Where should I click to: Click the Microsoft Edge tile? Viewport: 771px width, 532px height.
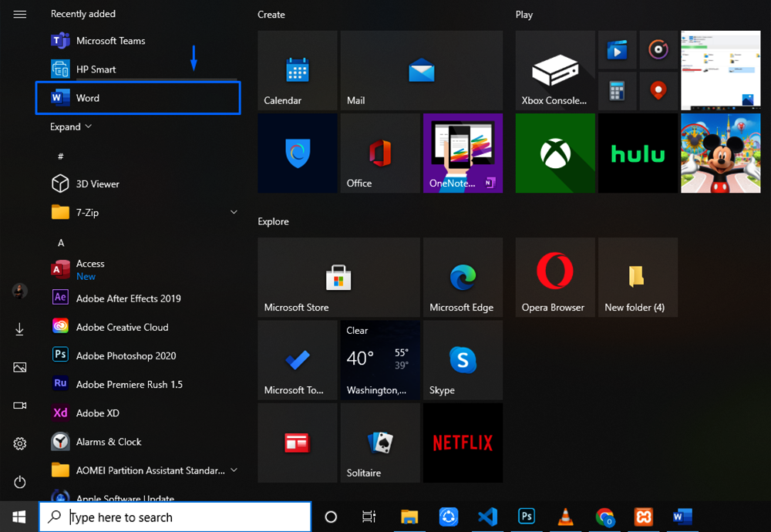pyautogui.click(x=463, y=277)
